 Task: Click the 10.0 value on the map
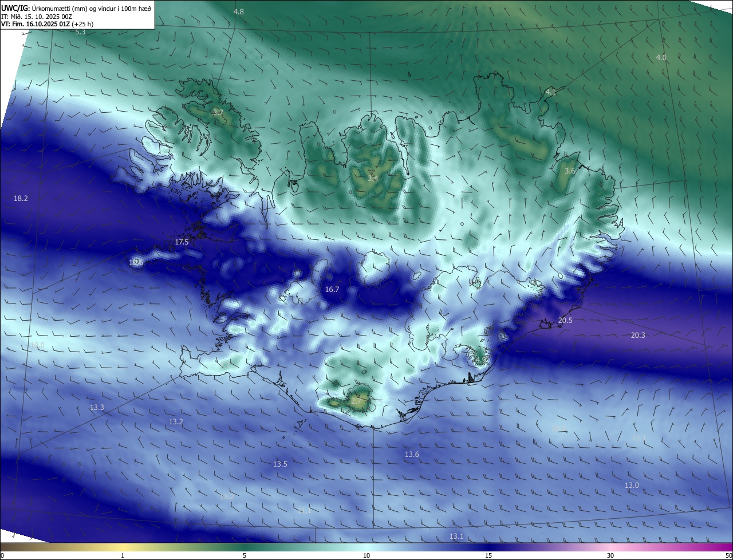point(37,345)
